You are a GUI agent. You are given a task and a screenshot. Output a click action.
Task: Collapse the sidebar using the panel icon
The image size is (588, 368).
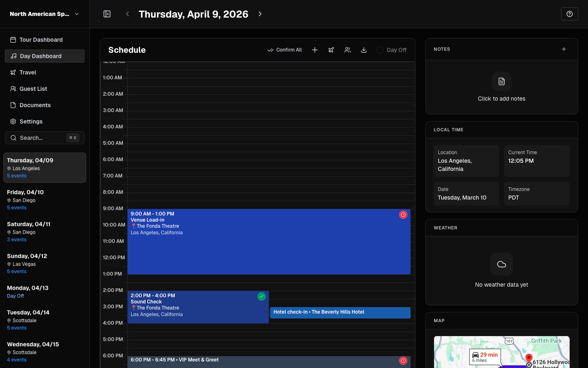(x=107, y=13)
